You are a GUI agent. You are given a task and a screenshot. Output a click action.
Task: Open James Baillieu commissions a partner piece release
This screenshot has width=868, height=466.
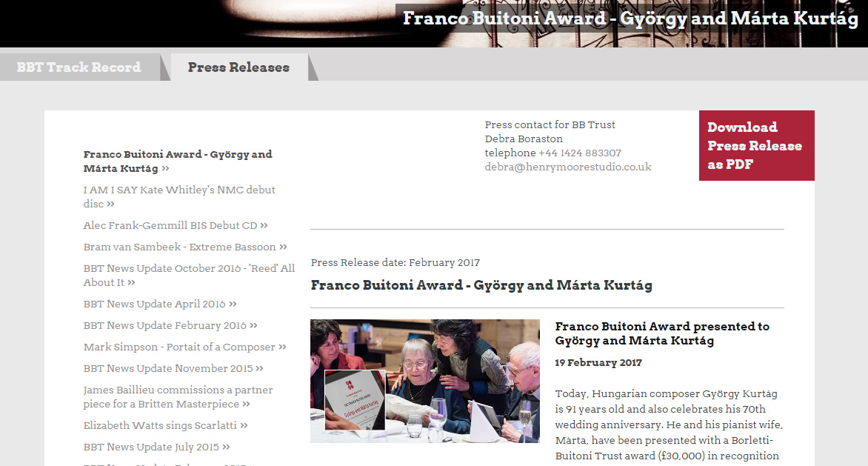tap(178, 397)
